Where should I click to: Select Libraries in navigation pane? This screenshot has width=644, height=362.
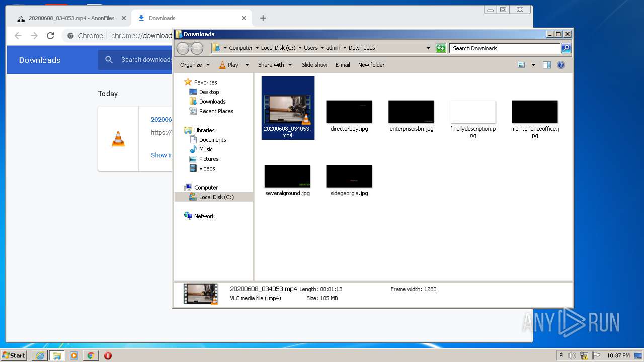tap(204, 130)
